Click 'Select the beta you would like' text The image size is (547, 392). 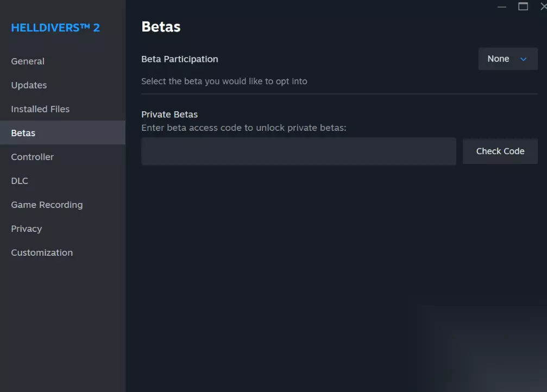coord(224,81)
